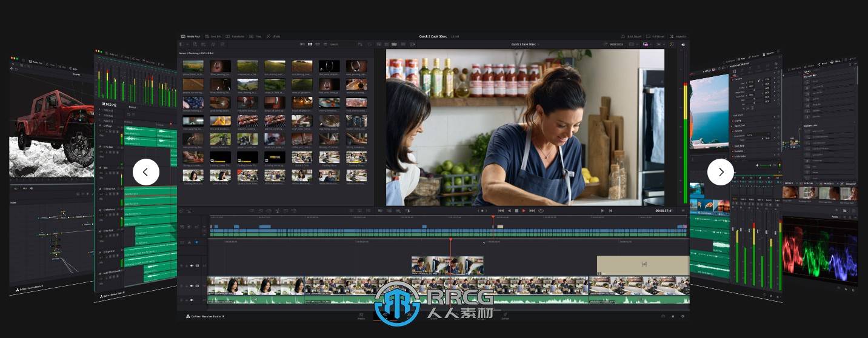Toggle mute on the top video track
Screen dimensions: 868x338
(192, 265)
